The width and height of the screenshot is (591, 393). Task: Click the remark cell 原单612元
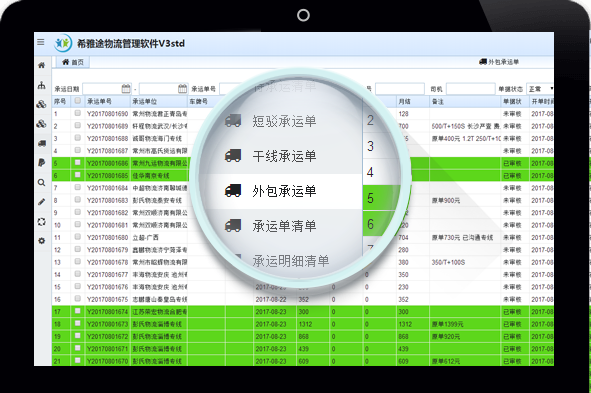pyautogui.click(x=446, y=361)
